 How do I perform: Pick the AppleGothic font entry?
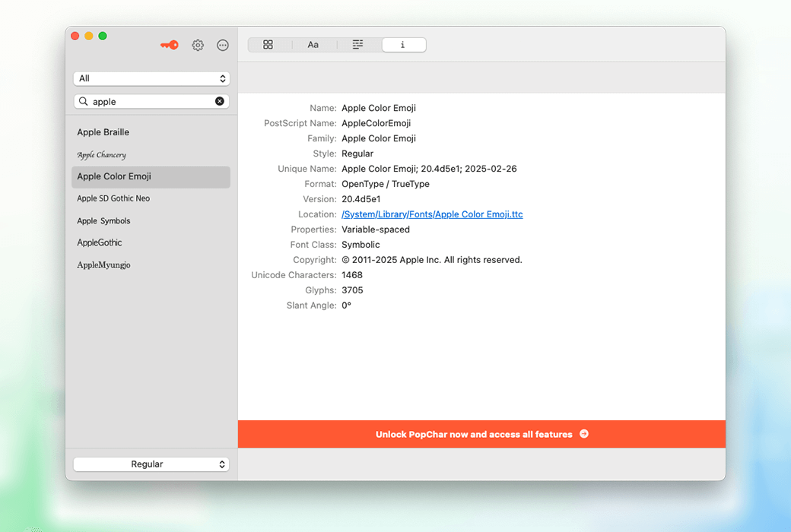[100, 242]
